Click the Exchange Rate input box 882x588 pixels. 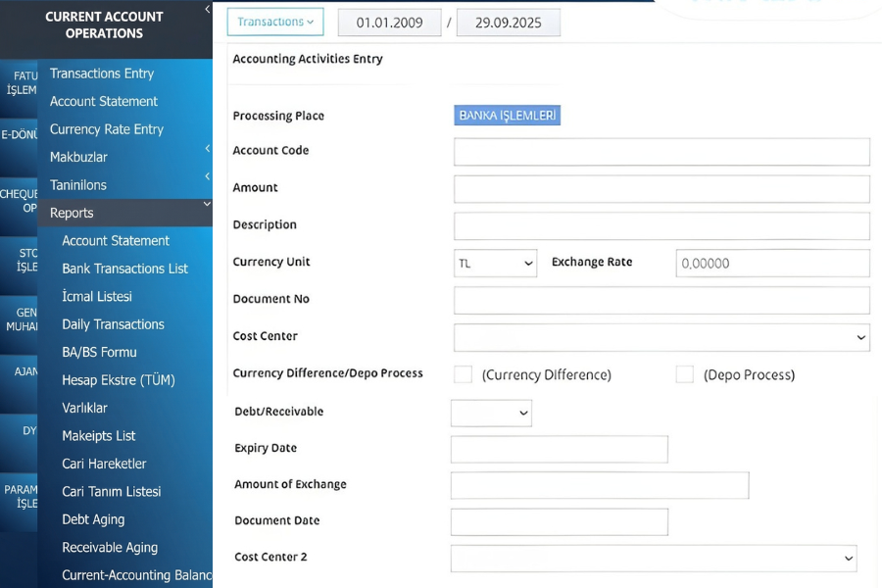tap(772, 263)
